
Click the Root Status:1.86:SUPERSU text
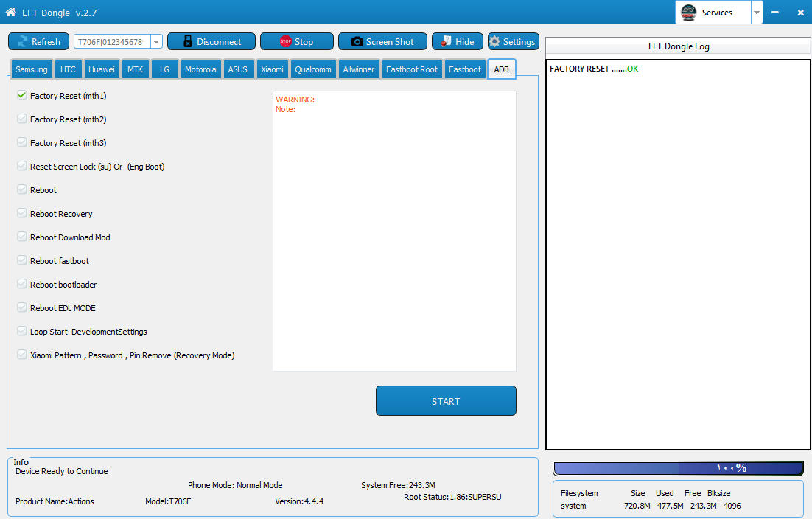pyautogui.click(x=452, y=497)
